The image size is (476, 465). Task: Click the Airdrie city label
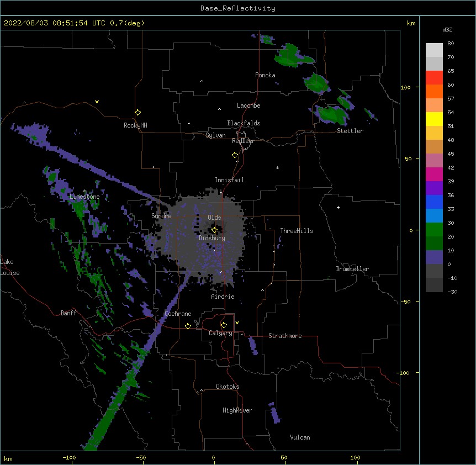[x=223, y=297]
